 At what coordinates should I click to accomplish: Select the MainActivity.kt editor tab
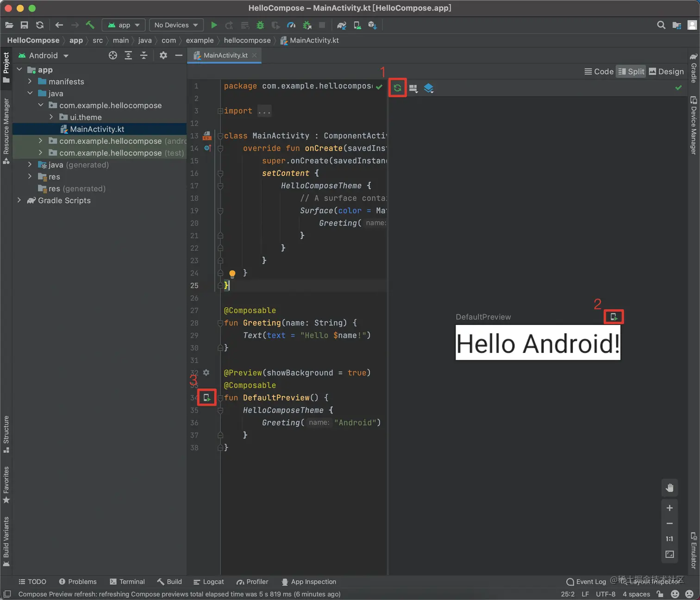[225, 56]
